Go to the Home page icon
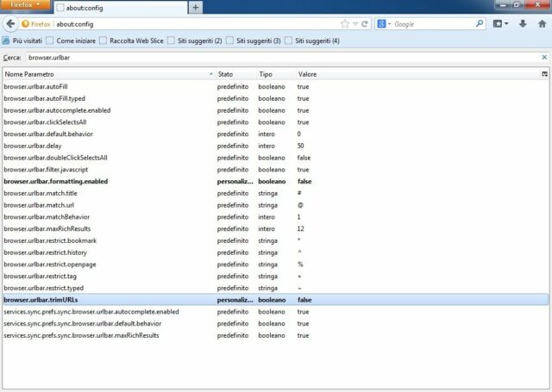 [541, 24]
